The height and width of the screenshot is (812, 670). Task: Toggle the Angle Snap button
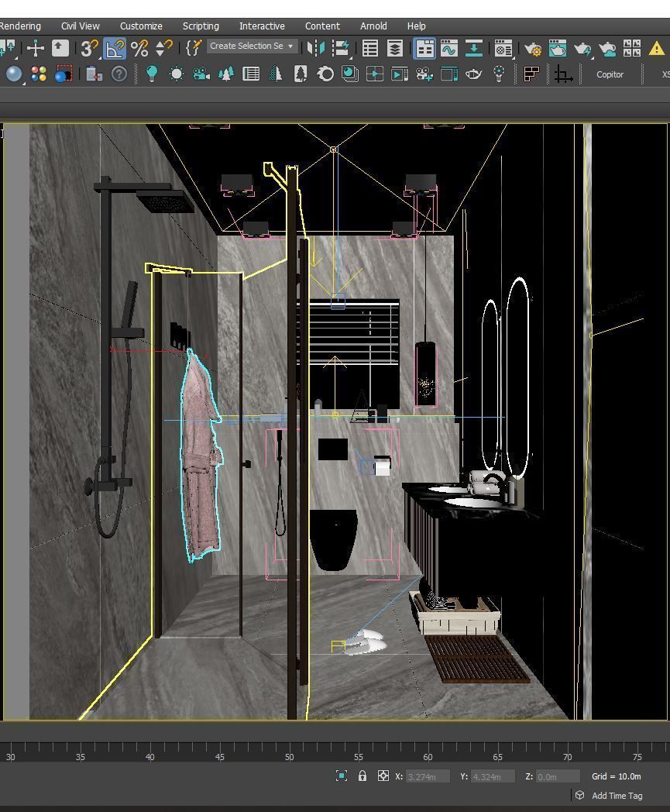[x=115, y=49]
